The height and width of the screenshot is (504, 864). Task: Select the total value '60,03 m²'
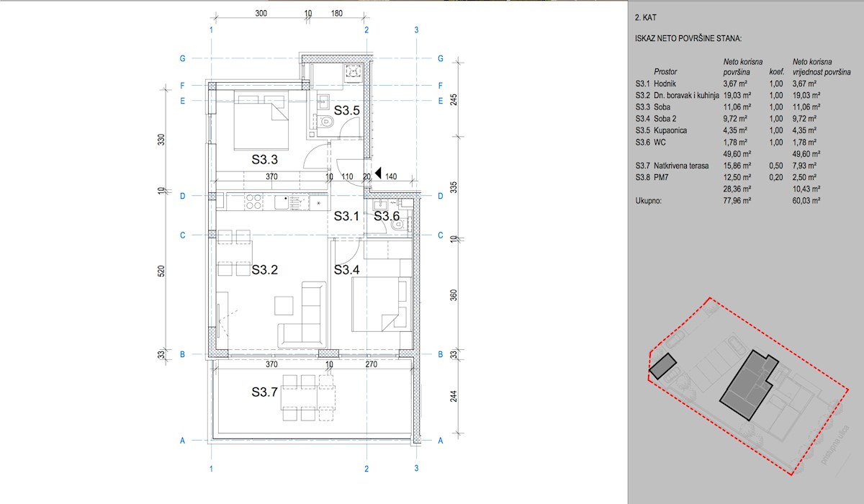pos(807,201)
